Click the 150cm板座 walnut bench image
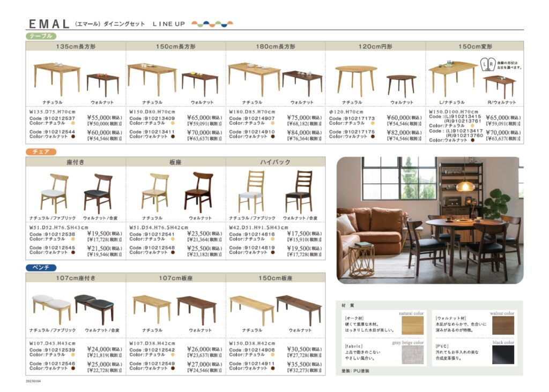The image size is (549, 392). click(x=299, y=310)
